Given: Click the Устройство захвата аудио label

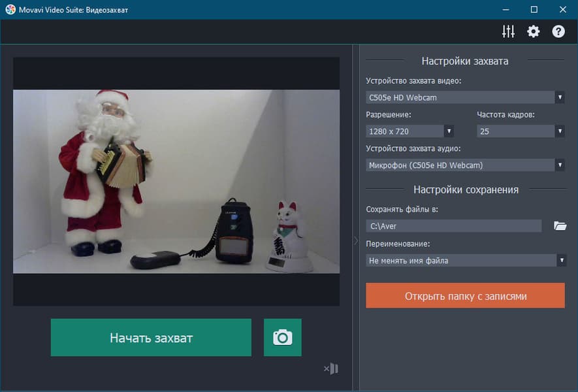Looking at the screenshot, I should pyautogui.click(x=413, y=148).
